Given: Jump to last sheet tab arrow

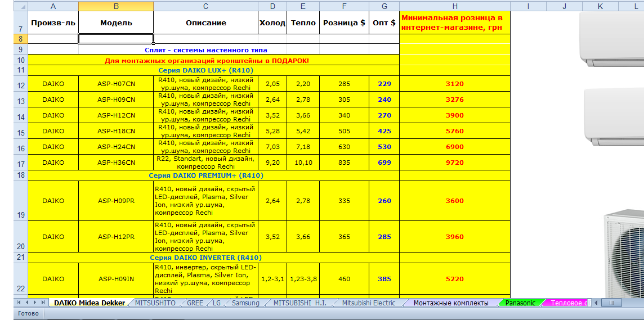Looking at the screenshot, I should click(43, 303).
